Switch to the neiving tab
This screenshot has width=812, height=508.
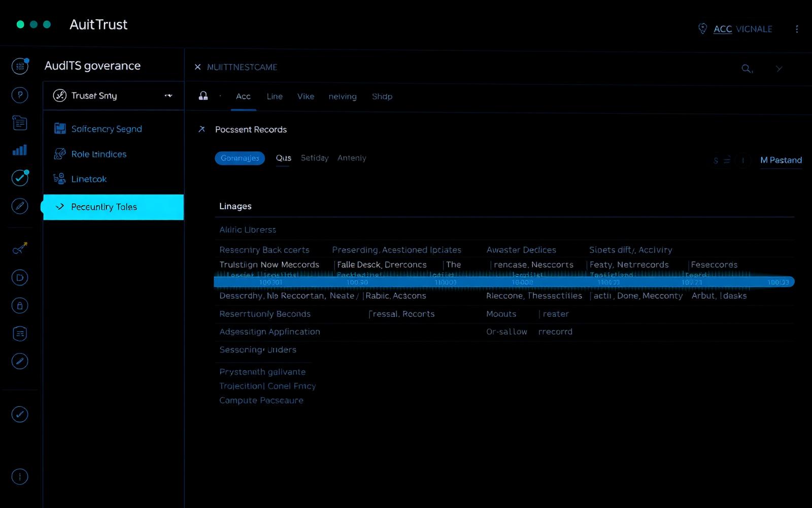[x=343, y=97]
